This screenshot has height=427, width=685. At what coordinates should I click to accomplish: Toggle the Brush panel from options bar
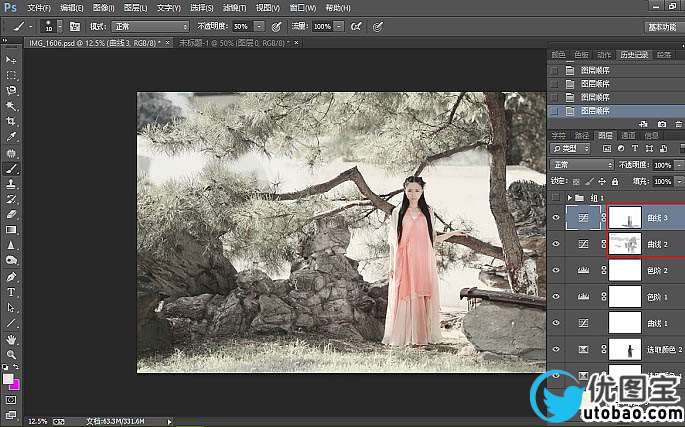coord(75,27)
